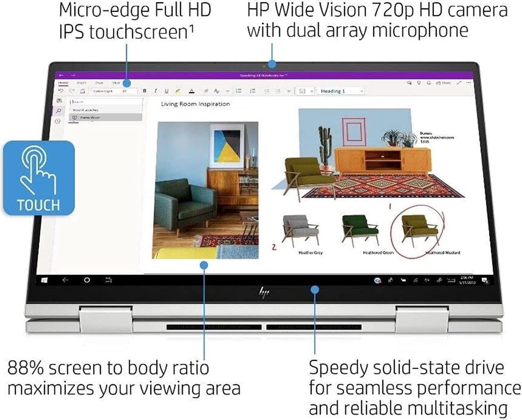Click the muted volume tray icon
Screen dimensions: 522x420
(427, 281)
